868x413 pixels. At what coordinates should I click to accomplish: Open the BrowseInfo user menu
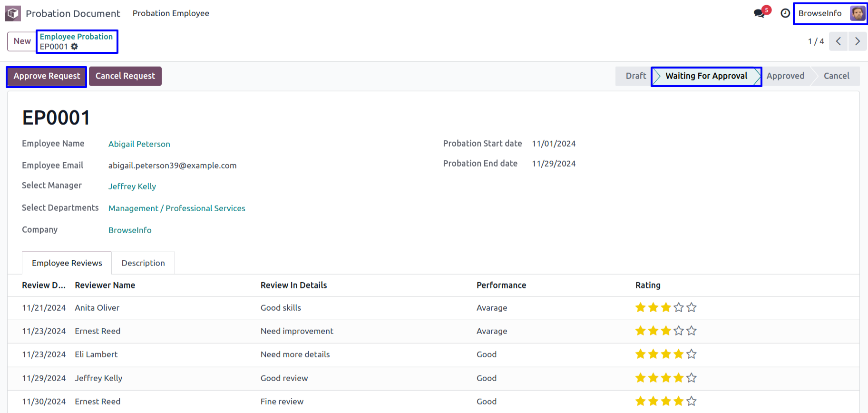820,13
